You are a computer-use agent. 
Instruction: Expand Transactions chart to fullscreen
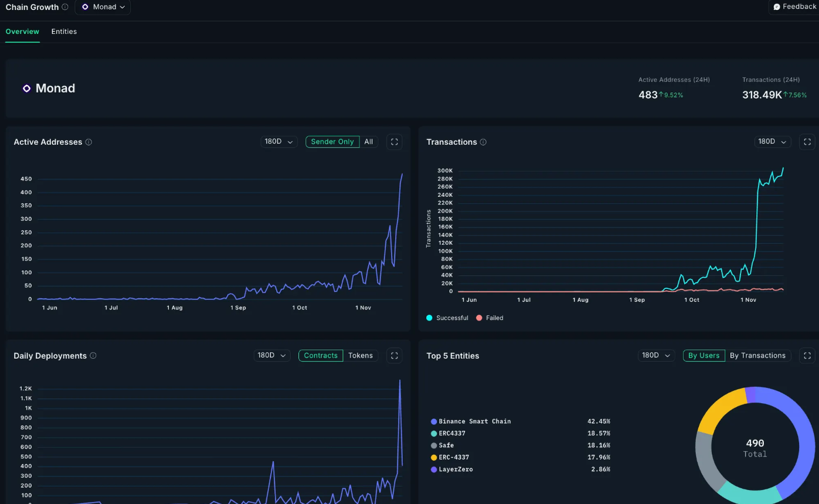(x=807, y=142)
